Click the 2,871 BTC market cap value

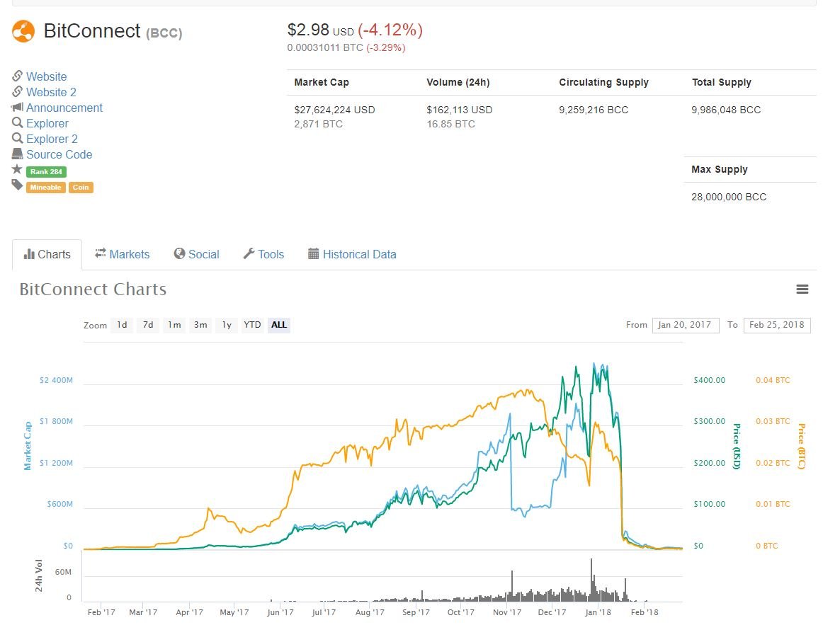318,124
